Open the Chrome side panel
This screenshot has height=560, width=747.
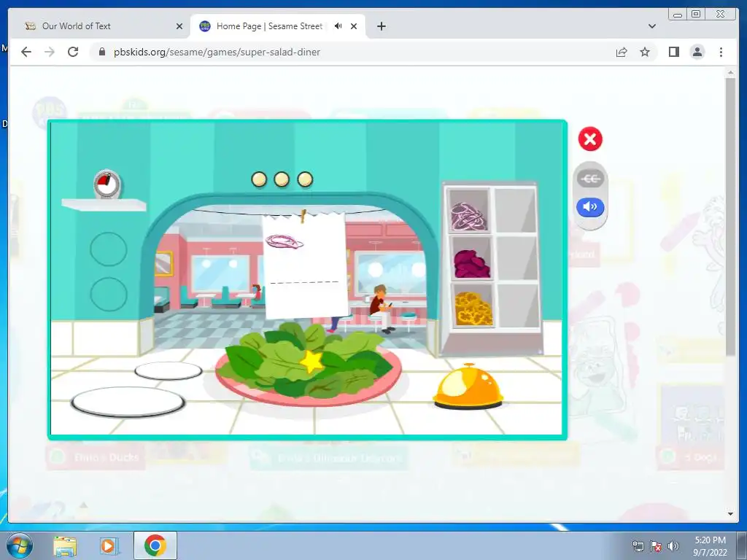[673, 52]
